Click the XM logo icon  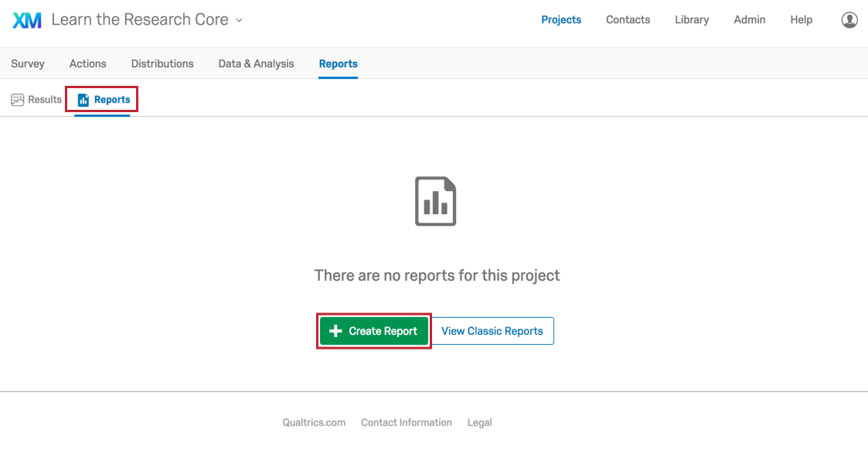click(27, 21)
